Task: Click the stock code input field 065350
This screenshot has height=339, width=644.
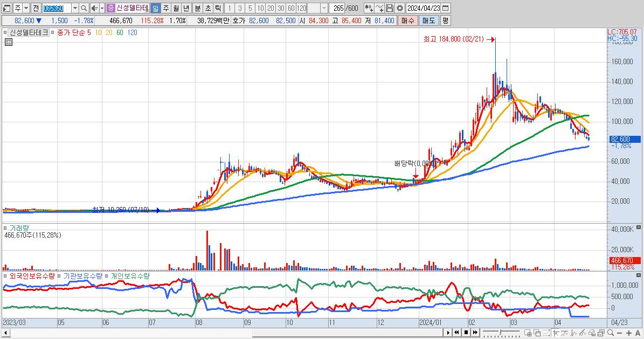Action: (57, 8)
